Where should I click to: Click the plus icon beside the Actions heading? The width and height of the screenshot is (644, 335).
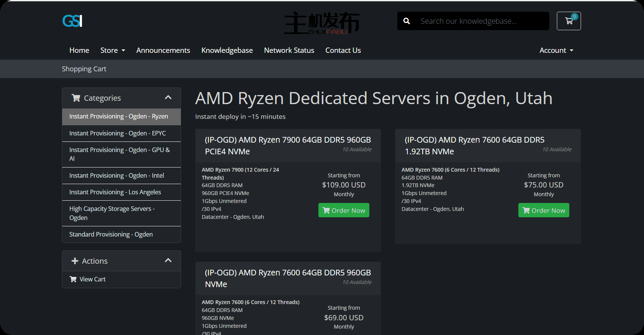pos(75,261)
